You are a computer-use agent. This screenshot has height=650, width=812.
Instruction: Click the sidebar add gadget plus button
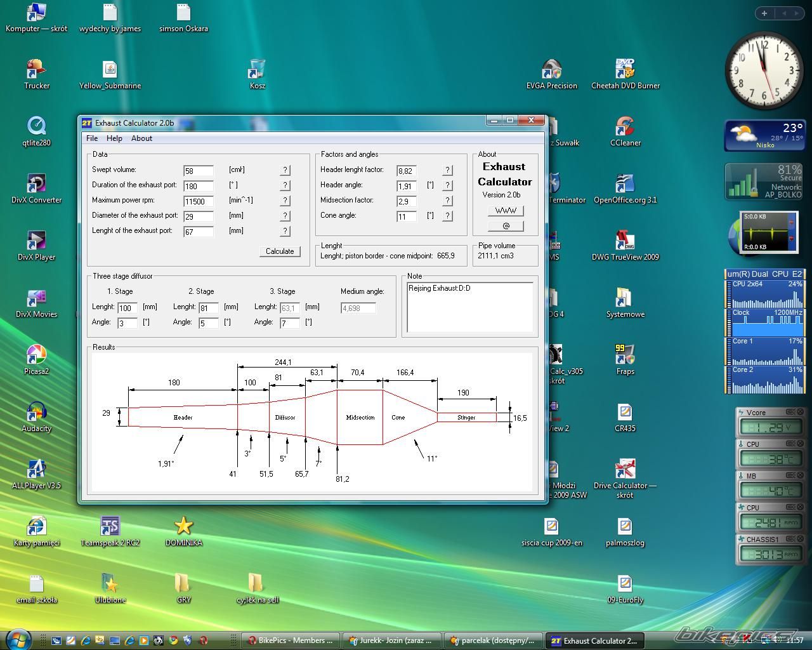point(764,13)
